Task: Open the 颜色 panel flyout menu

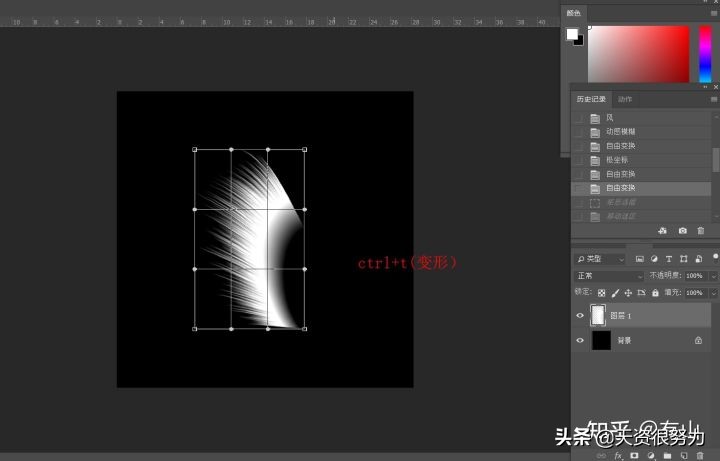Action: (714, 13)
